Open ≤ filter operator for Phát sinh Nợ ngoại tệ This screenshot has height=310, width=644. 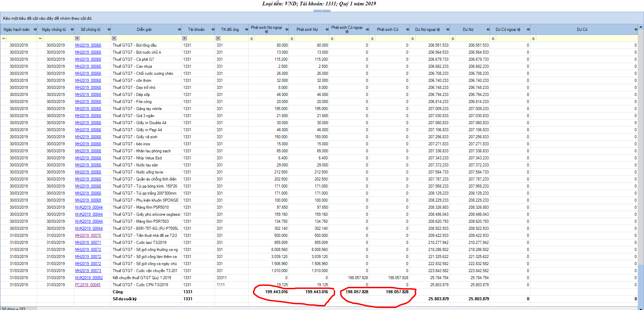coord(252,38)
